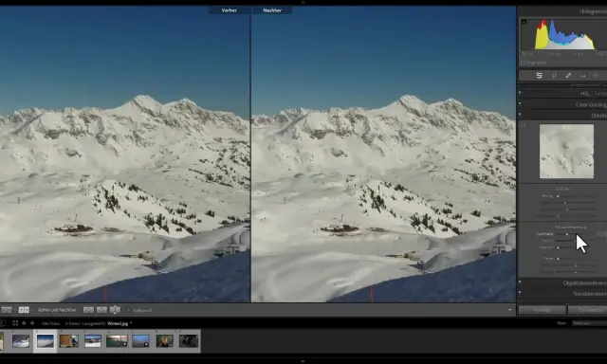
Task: Show top panel via top edge arrow
Action: 303,2
